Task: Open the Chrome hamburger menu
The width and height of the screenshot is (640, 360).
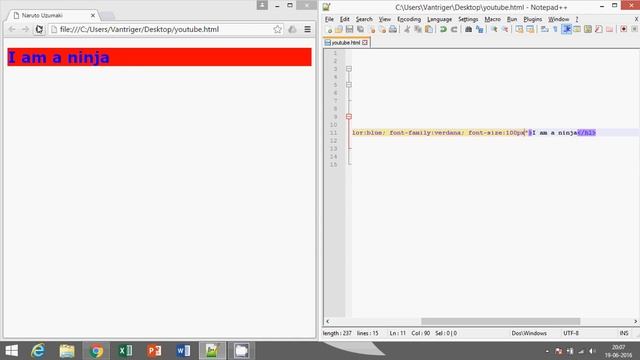Action: point(307,29)
